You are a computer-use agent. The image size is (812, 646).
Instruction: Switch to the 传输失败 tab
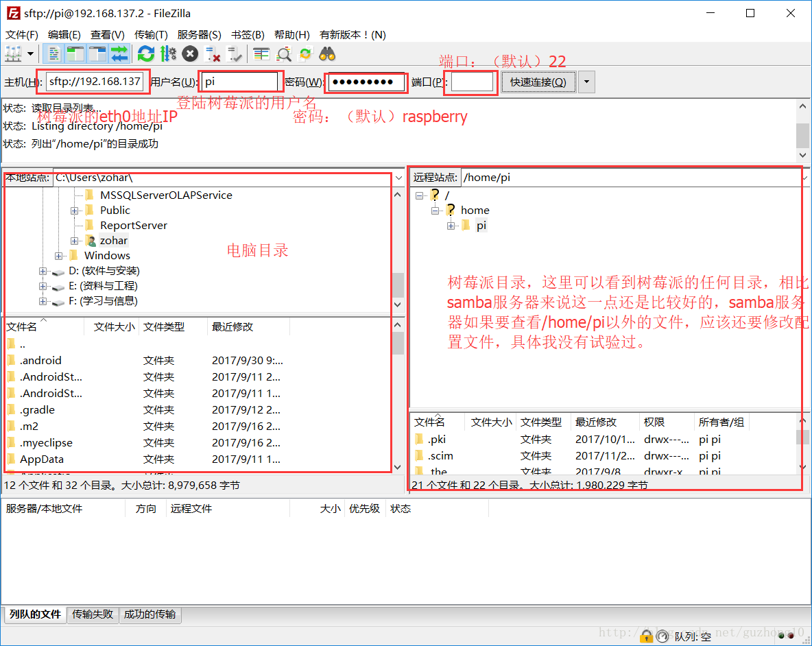[93, 614]
